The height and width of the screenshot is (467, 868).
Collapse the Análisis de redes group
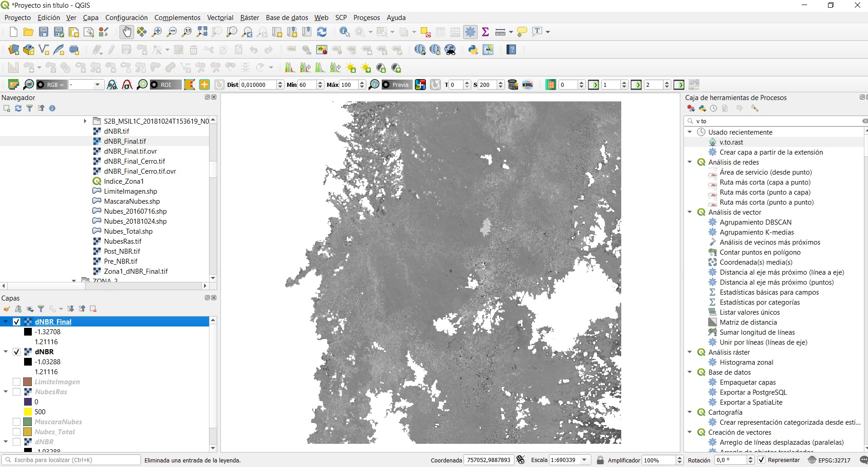coord(690,162)
